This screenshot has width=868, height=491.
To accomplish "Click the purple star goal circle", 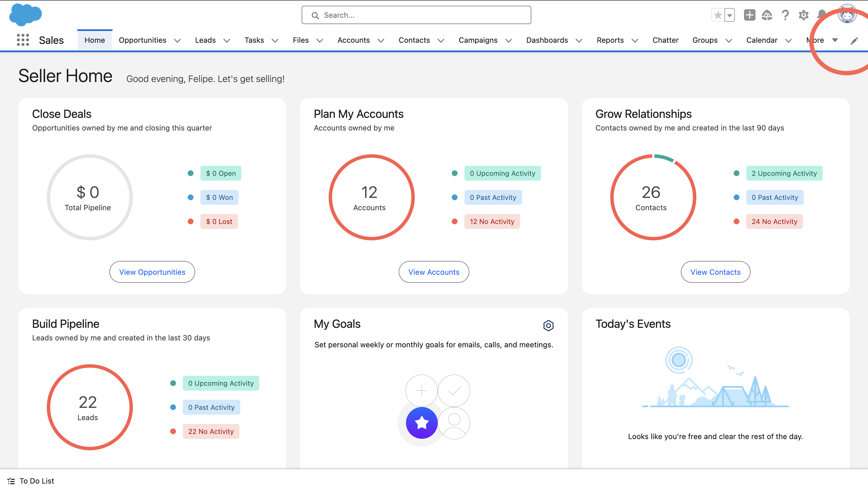I will [421, 423].
